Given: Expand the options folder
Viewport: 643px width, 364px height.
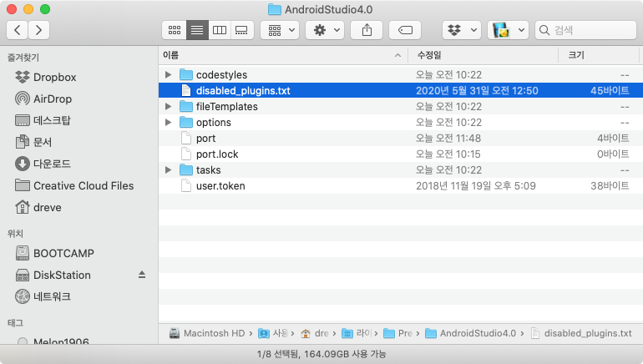Looking at the screenshot, I should click(x=168, y=122).
